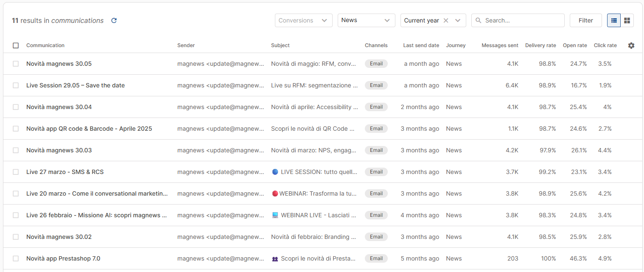Select the QR code & Barcode row checkbox

click(16, 129)
